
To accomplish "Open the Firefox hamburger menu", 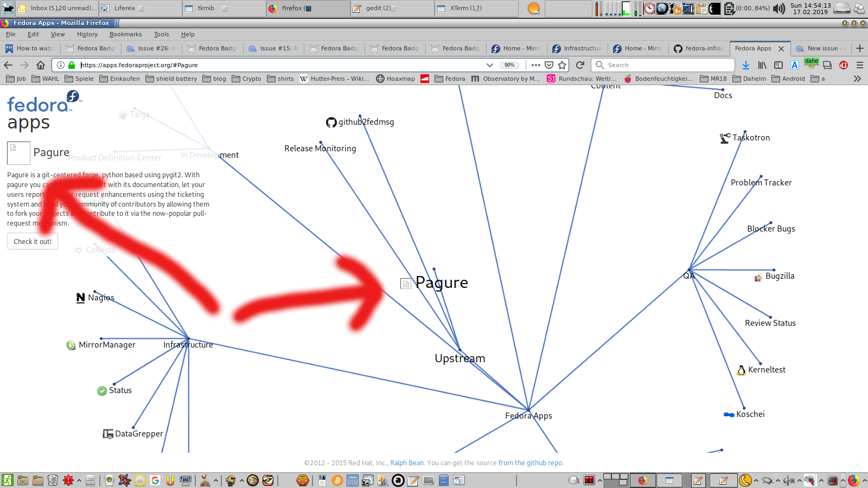I will [860, 65].
